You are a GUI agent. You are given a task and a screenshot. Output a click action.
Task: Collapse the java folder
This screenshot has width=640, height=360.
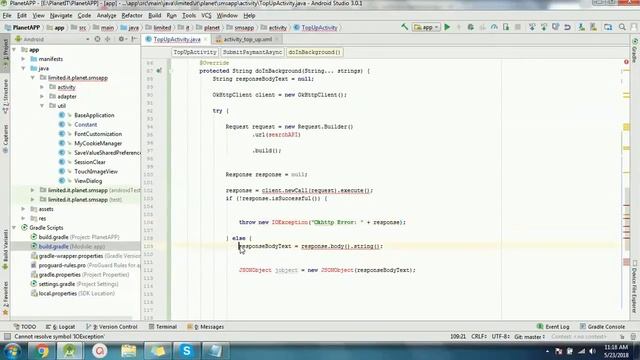24,69
